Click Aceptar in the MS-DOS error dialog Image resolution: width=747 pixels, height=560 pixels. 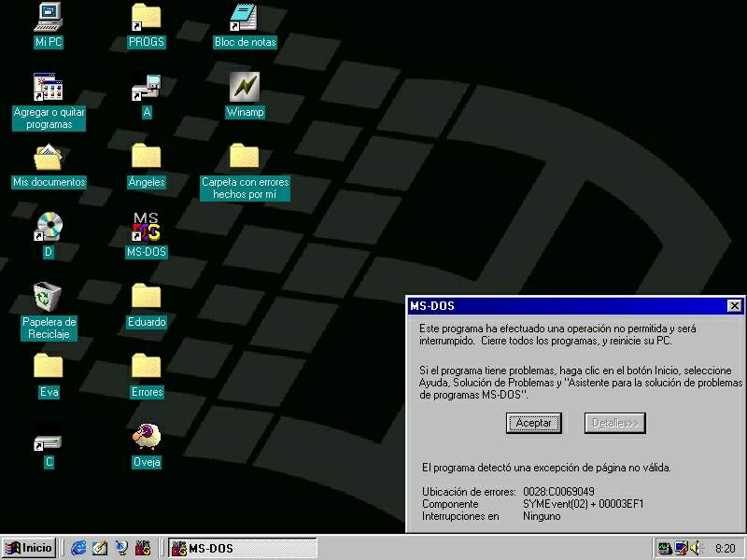533,423
